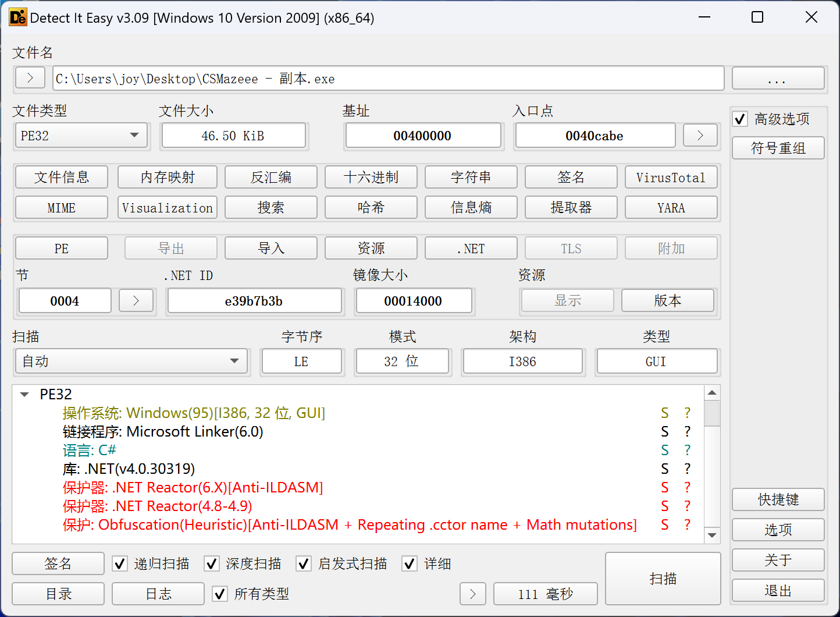Click the results scrollbar up arrow
Image resolution: width=840 pixels, height=617 pixels.
point(712,393)
